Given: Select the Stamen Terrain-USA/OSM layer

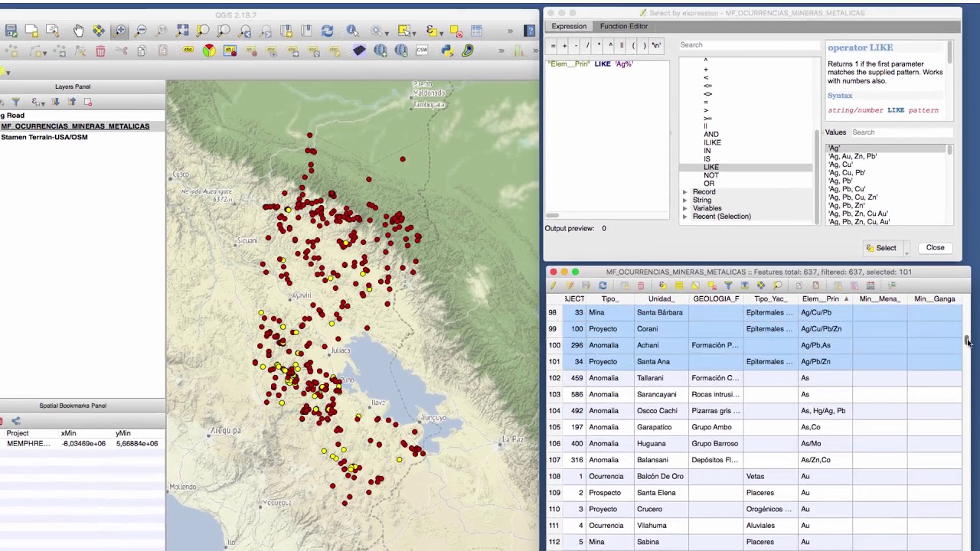Looking at the screenshot, I should 44,137.
